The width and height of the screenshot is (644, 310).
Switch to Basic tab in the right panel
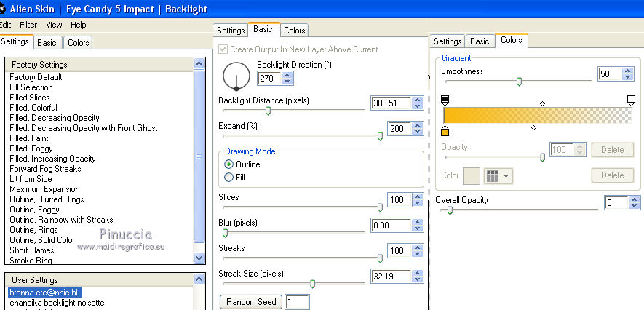pos(480,41)
